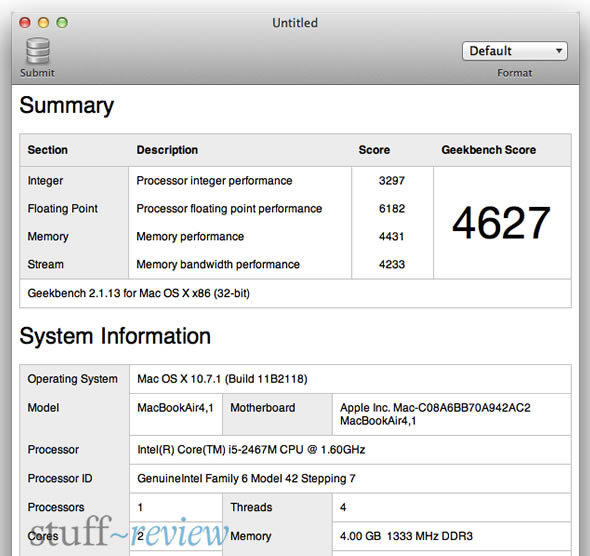The height and width of the screenshot is (556, 590).
Task: Click the Processors label
Action: (x=56, y=507)
